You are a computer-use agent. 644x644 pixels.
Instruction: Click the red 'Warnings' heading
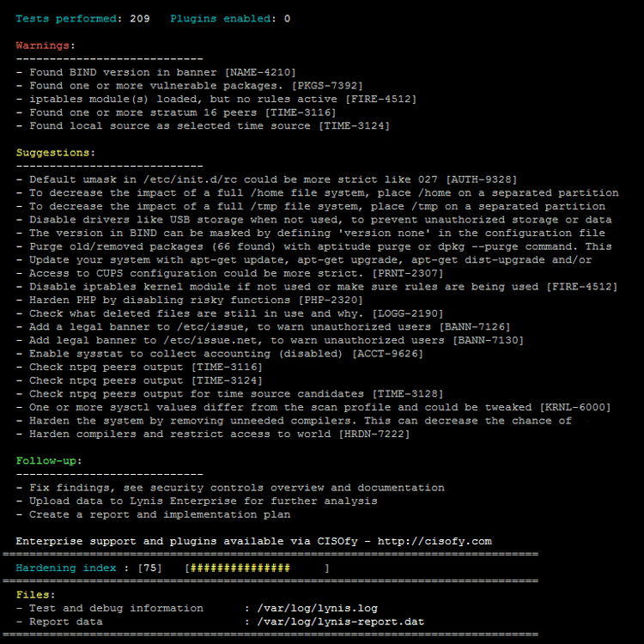[x=43, y=46]
